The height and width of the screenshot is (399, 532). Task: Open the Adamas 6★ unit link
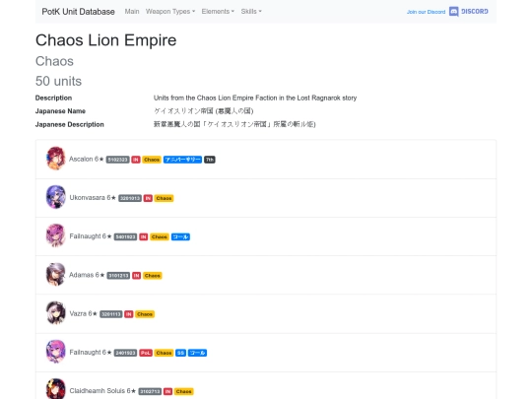coord(87,275)
